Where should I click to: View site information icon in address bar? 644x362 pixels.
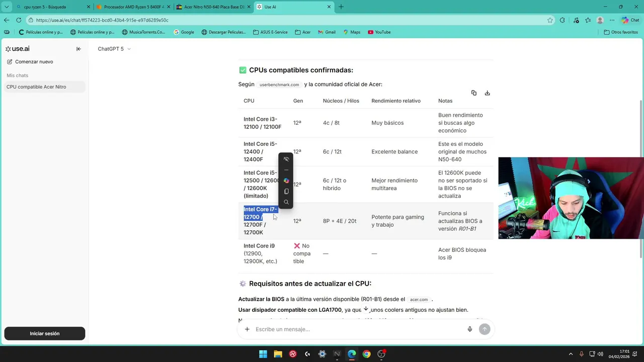click(x=31, y=20)
